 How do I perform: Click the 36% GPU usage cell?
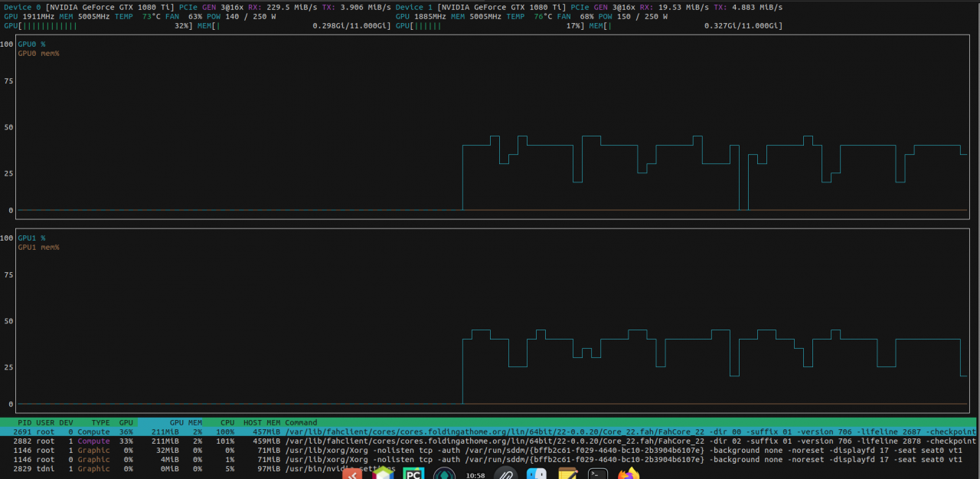pos(126,431)
